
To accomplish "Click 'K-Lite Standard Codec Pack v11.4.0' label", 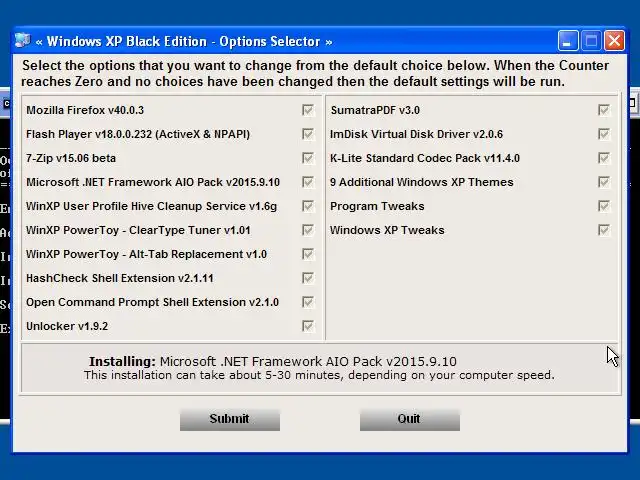I will pyautogui.click(x=425, y=158).
